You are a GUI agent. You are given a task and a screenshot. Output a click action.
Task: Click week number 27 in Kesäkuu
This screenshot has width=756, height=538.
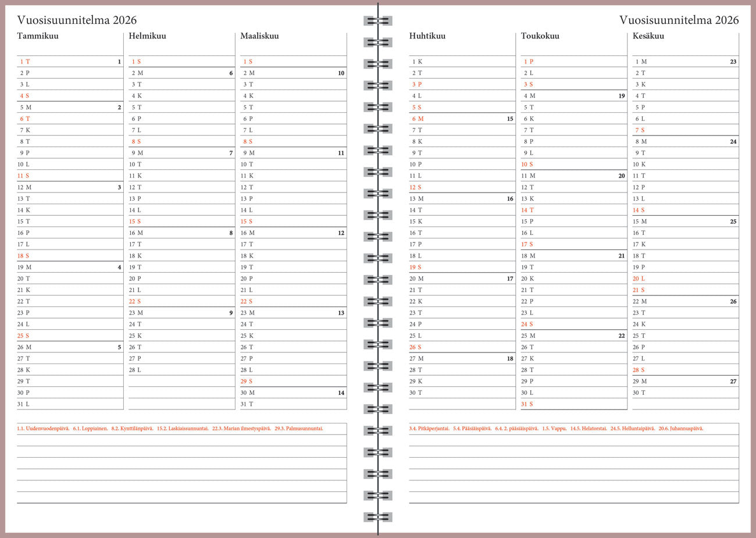(x=733, y=382)
